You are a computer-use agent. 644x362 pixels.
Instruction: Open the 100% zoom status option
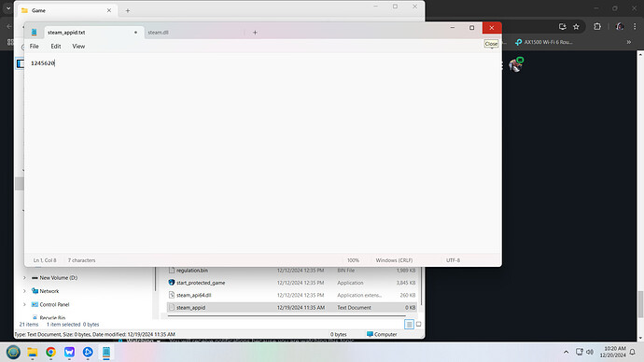[x=353, y=260]
